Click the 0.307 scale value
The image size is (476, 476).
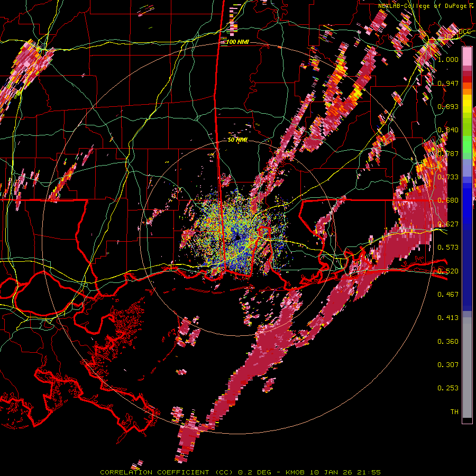pyautogui.click(x=448, y=365)
